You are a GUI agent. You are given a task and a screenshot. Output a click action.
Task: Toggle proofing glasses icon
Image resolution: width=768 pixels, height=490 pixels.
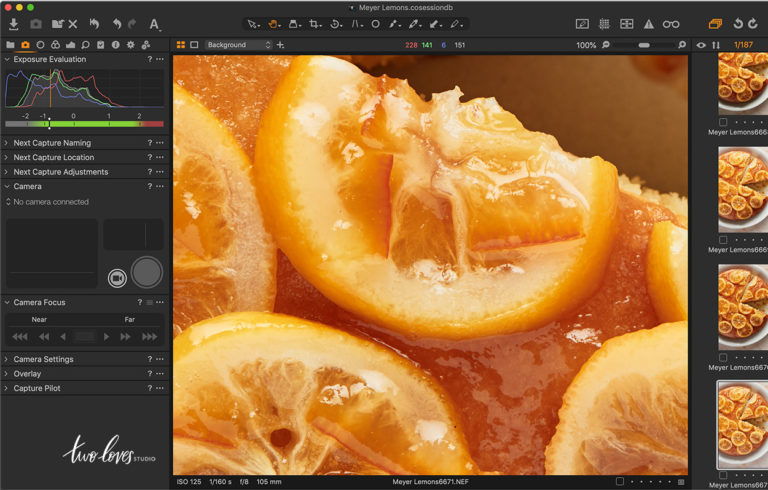click(671, 24)
